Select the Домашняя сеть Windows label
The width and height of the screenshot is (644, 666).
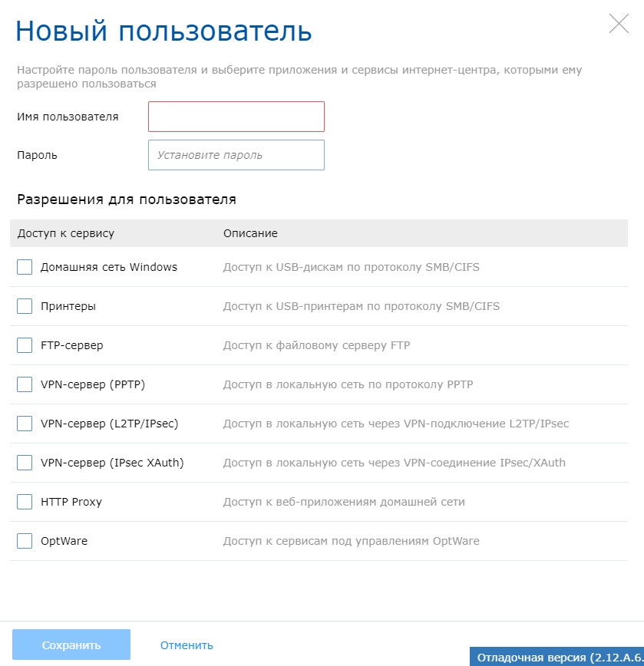click(109, 267)
